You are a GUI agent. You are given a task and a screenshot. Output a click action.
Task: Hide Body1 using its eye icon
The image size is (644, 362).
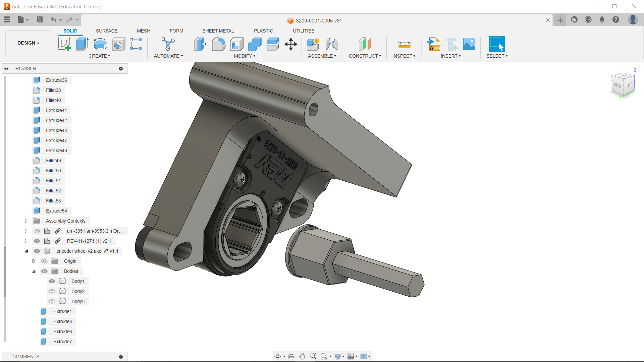[52, 281]
